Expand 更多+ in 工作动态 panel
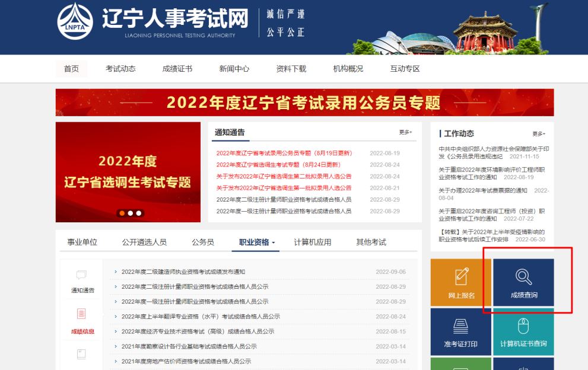 click(539, 134)
